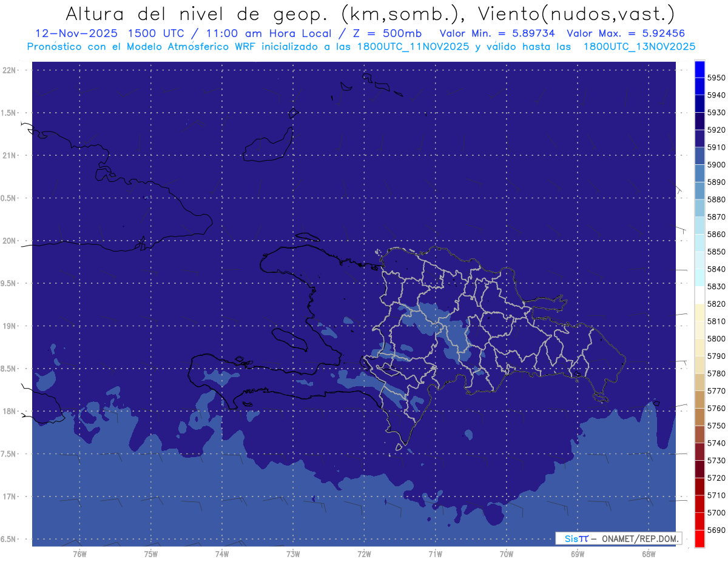Image resolution: width=728 pixels, height=562 pixels.
Task: Click the '5880' legend value
Action: 716,199
